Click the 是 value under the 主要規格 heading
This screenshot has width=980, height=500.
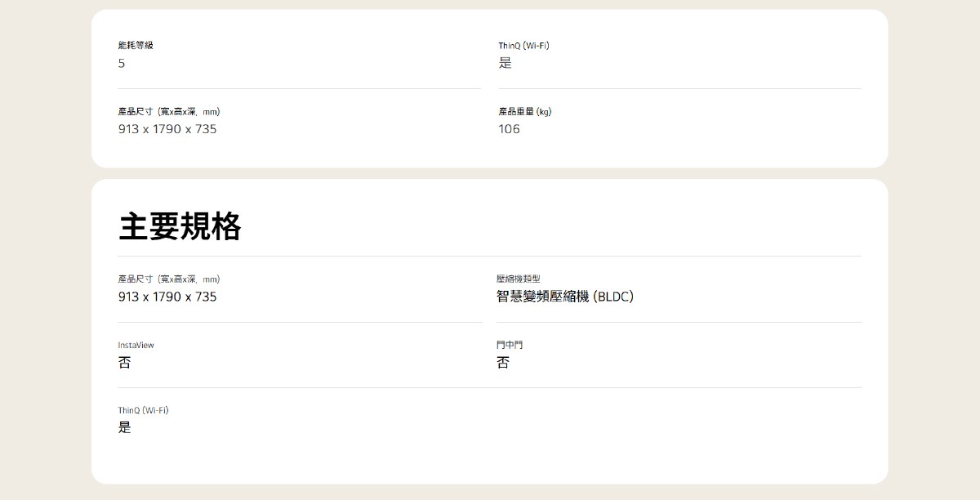point(124,427)
